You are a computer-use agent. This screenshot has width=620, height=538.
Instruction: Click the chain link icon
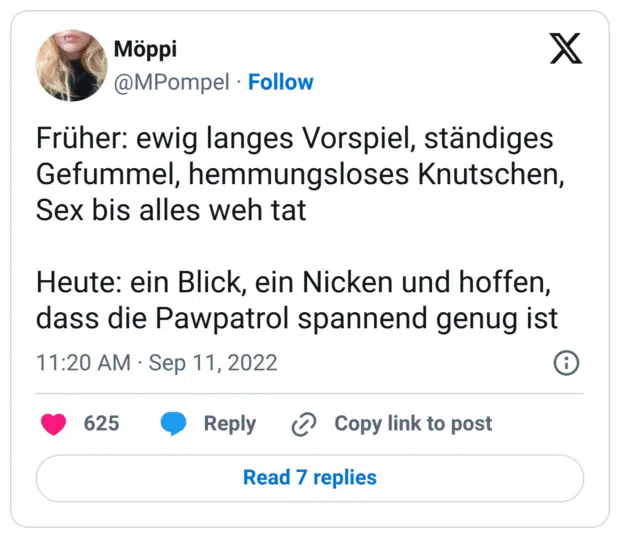(303, 424)
